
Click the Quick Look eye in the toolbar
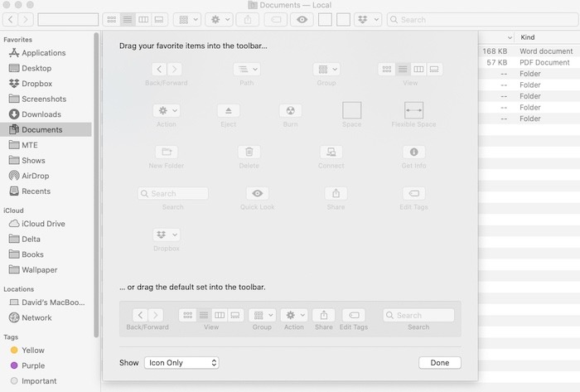302,20
